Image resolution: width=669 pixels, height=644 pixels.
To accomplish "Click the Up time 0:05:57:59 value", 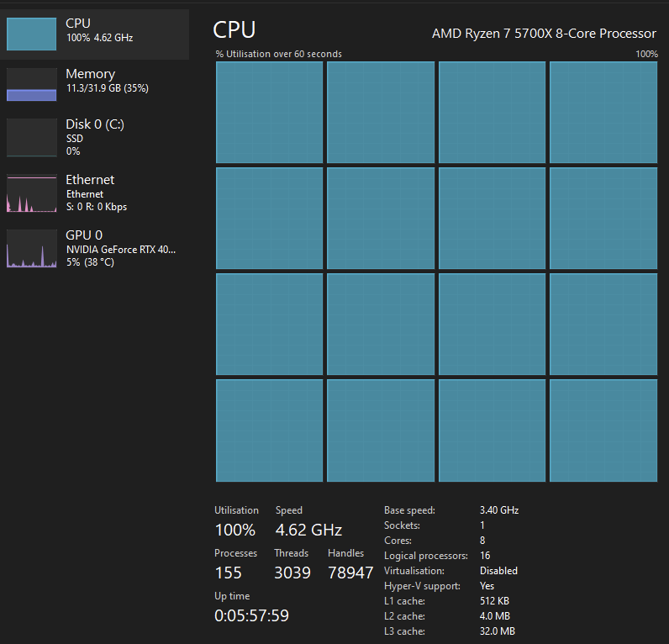I will tap(251, 616).
